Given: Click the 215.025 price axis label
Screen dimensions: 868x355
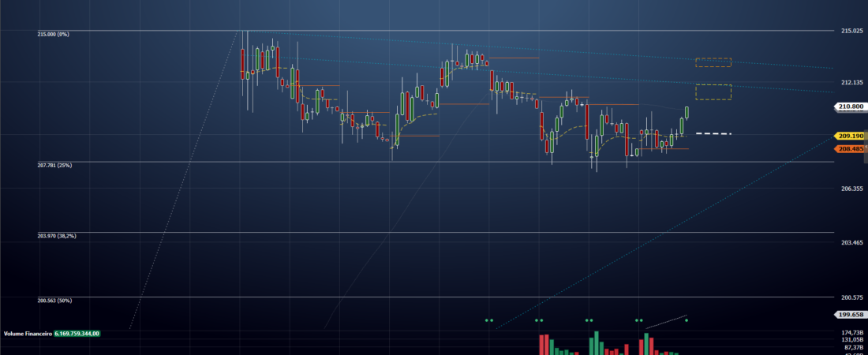Looking at the screenshot, I should [x=851, y=31].
